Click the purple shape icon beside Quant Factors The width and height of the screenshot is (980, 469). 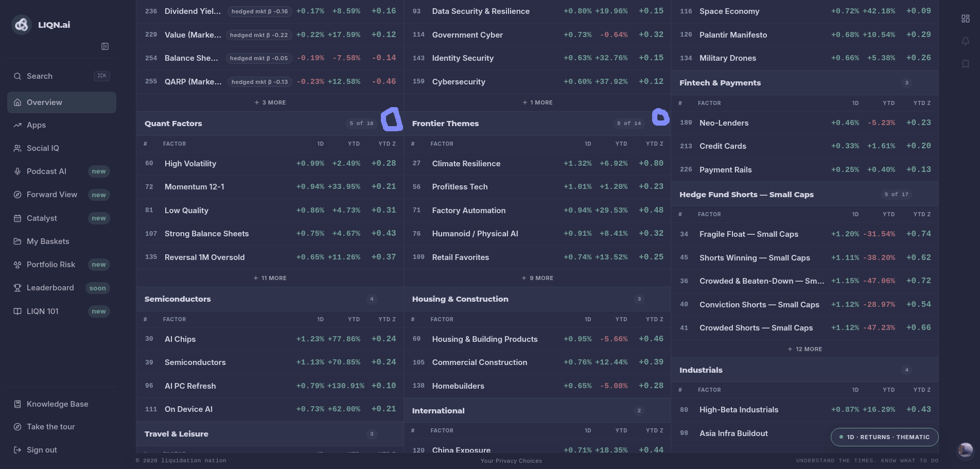click(x=392, y=119)
